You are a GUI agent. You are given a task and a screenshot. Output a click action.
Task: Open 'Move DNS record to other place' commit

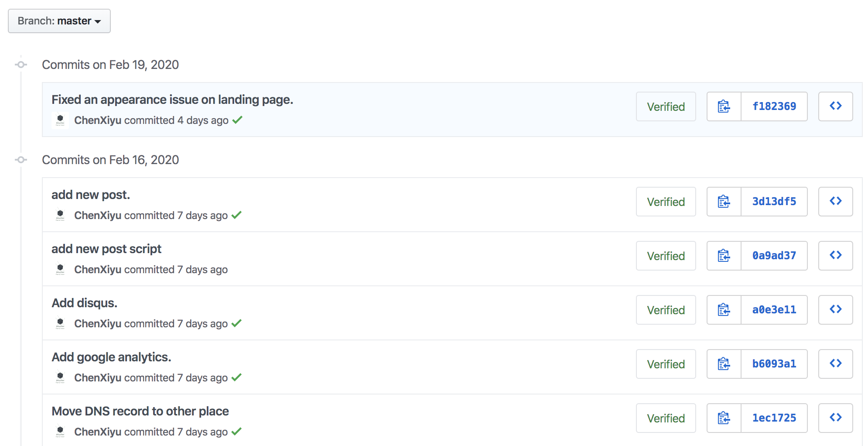coord(140,412)
